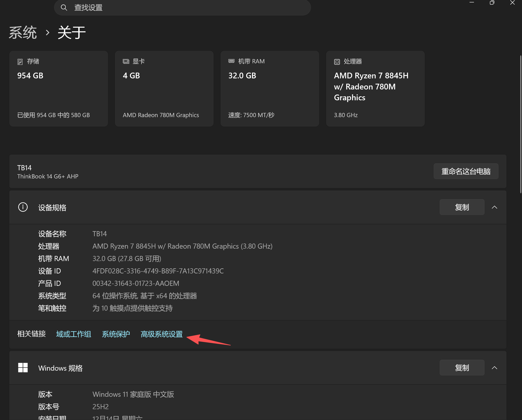Click the version number 25H2

coord(101,406)
